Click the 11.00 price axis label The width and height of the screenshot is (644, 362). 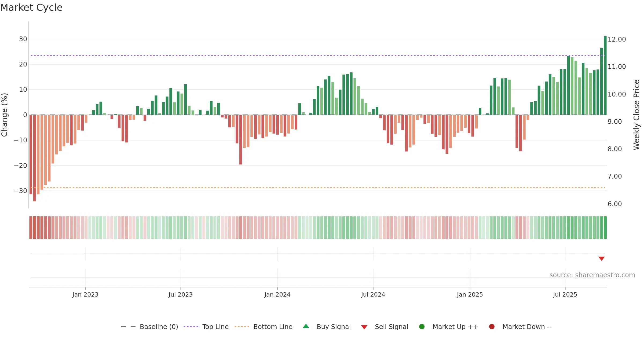617,67
